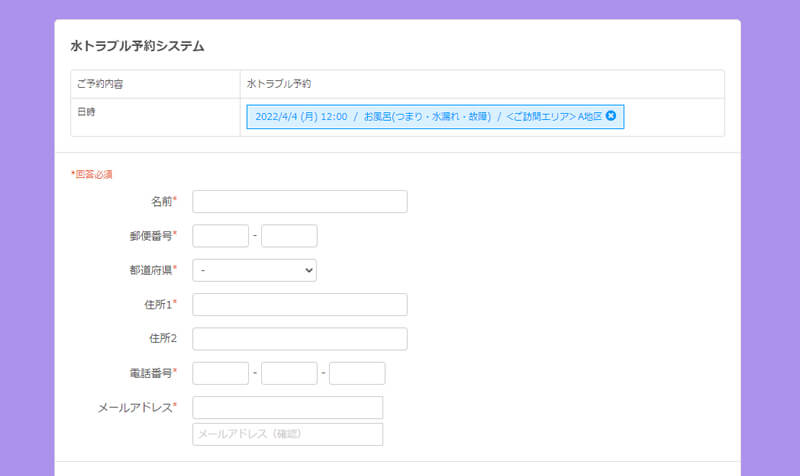This screenshot has width=800, height=476.
Task: Select the 住所2 text field
Action: (x=299, y=339)
